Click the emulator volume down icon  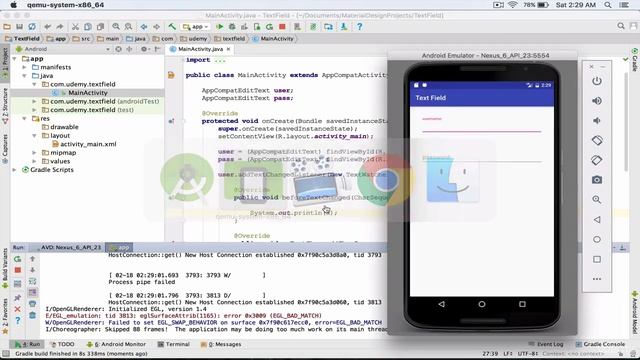(x=597, y=120)
